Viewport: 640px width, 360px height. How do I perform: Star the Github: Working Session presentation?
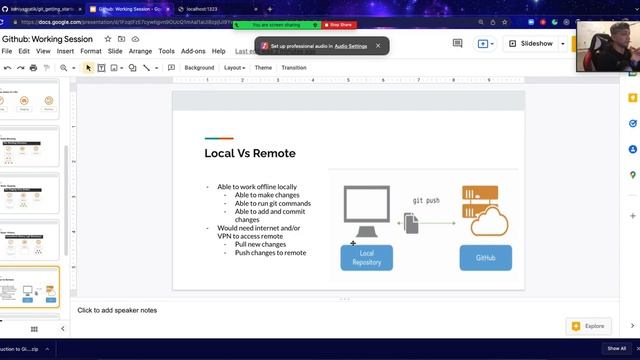(108, 39)
